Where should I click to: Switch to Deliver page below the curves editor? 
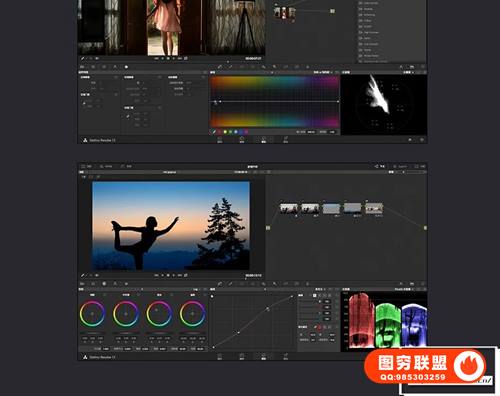[x=286, y=357]
